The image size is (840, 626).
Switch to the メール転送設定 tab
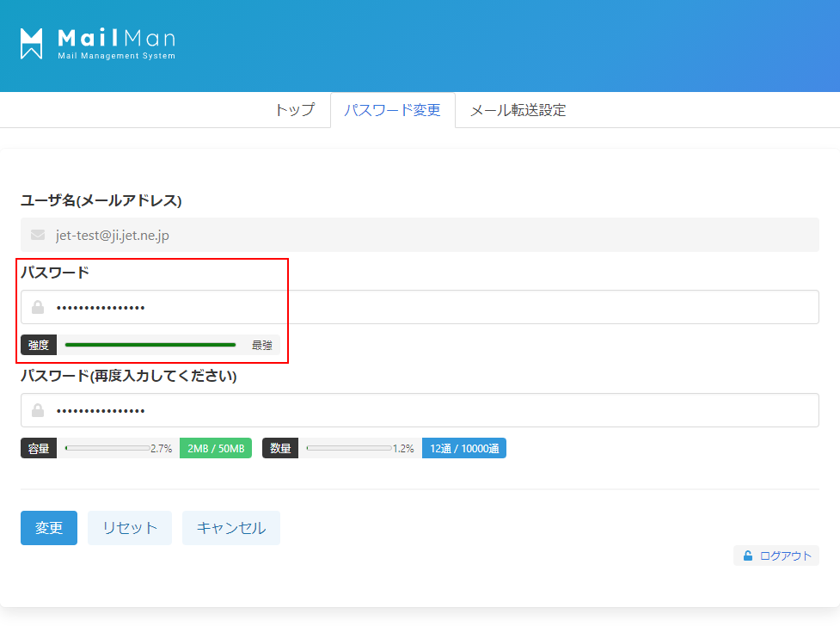coord(518,110)
